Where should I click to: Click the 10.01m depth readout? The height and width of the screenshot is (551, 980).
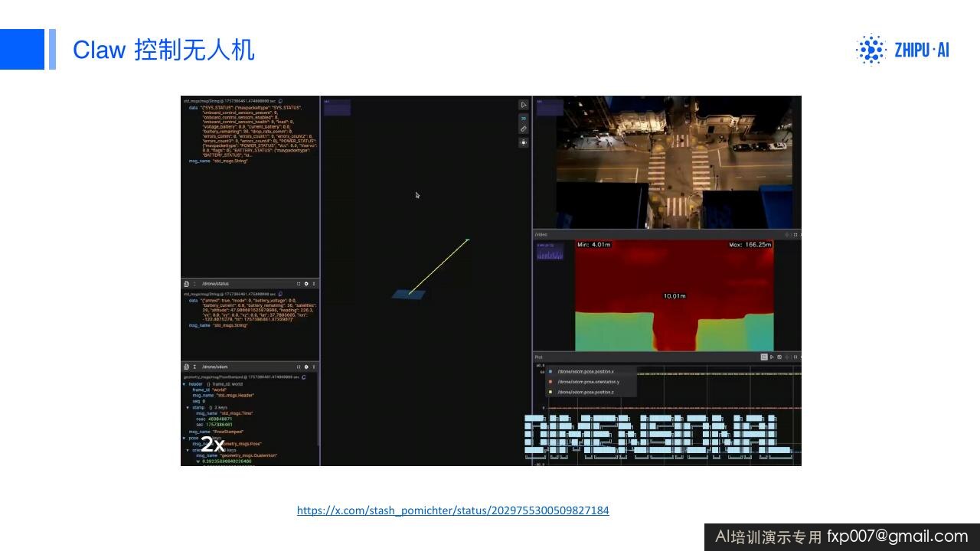[x=675, y=296]
